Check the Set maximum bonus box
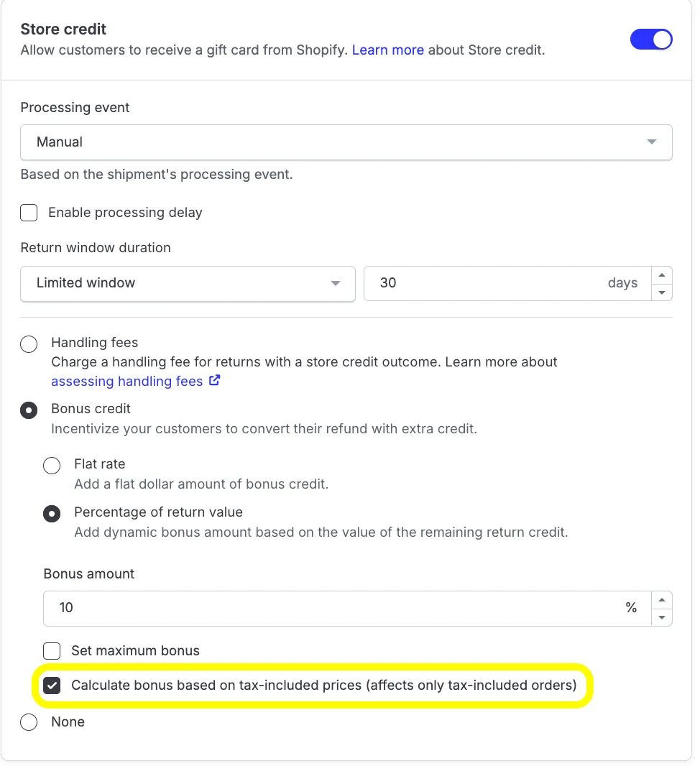Viewport: 700px width, 766px height. point(52,651)
